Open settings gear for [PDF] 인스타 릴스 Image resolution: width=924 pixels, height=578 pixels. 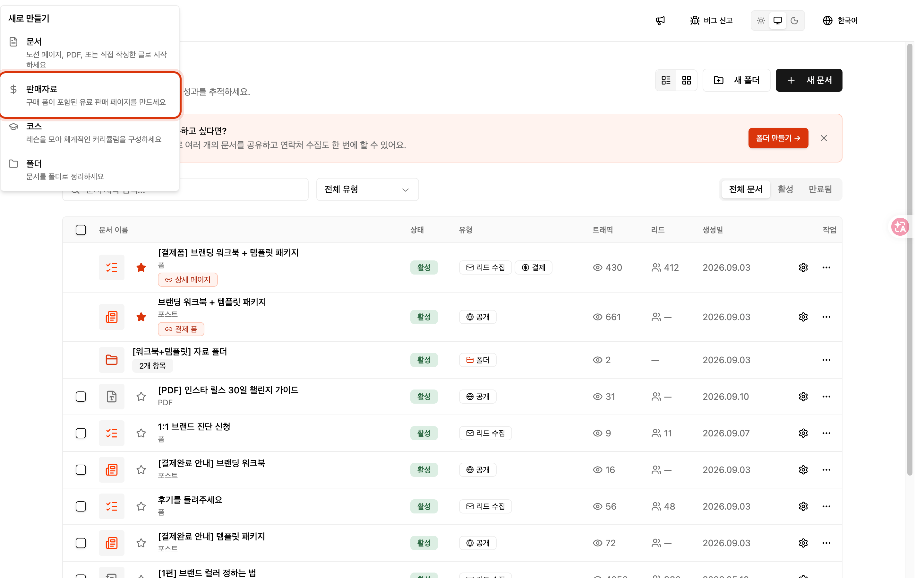(803, 397)
